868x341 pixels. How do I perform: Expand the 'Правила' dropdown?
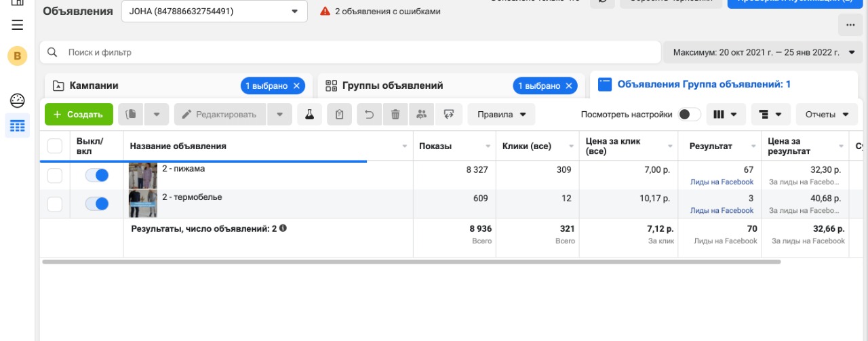pyautogui.click(x=501, y=115)
